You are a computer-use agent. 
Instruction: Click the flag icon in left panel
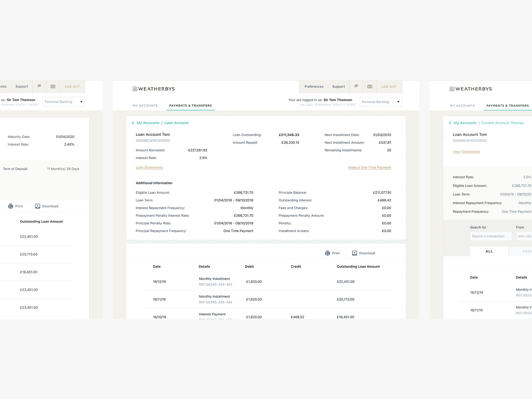tap(39, 86)
